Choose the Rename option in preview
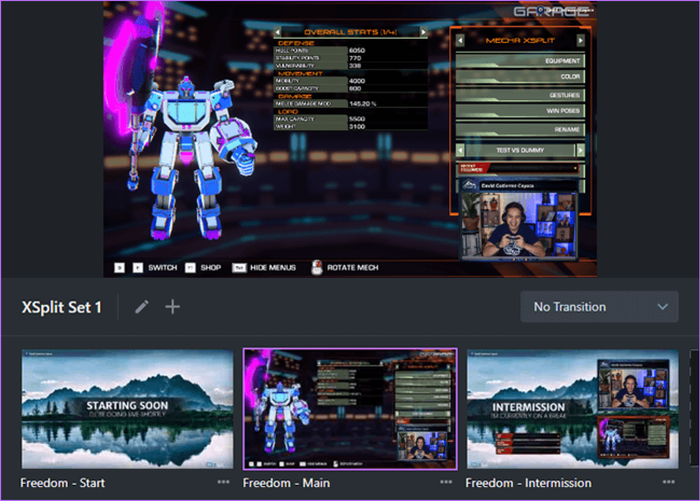The height and width of the screenshot is (501, 700). pyautogui.click(x=520, y=129)
